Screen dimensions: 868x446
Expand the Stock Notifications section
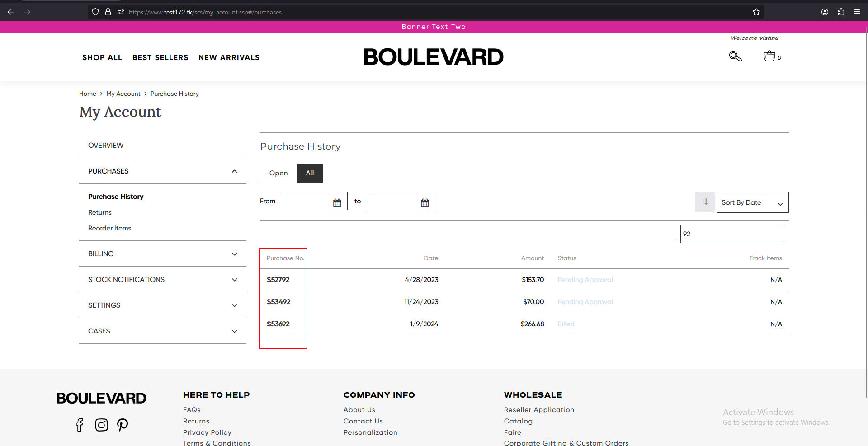[x=162, y=280]
